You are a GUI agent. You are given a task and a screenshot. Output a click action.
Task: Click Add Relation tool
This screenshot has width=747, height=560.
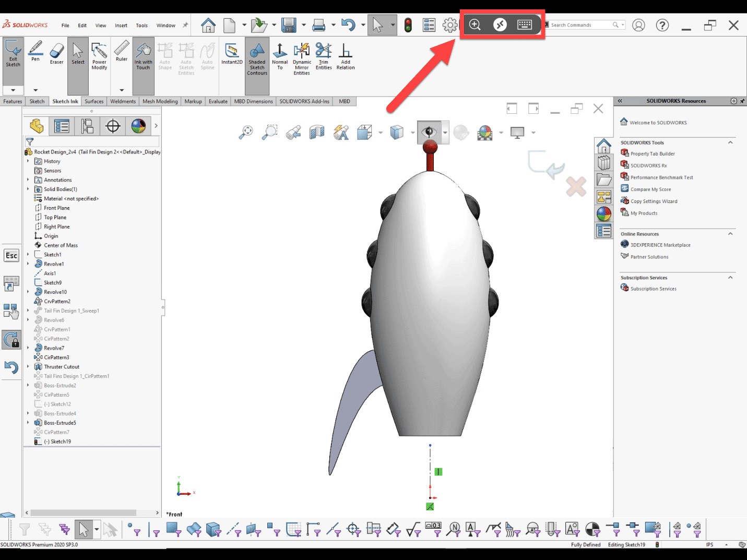click(346, 56)
